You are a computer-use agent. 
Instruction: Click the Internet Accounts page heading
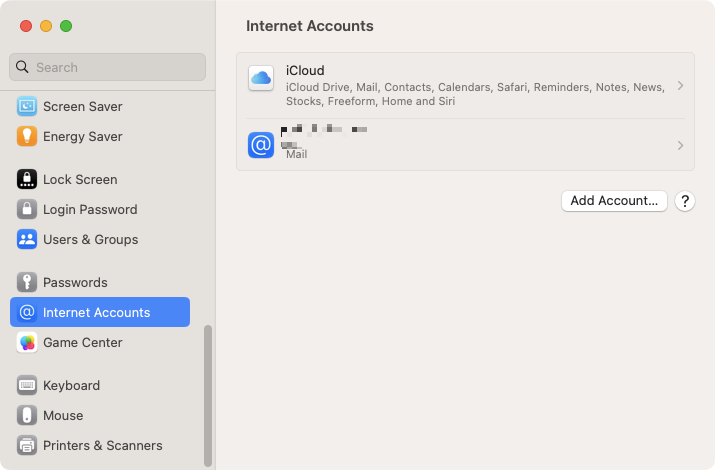click(x=310, y=26)
